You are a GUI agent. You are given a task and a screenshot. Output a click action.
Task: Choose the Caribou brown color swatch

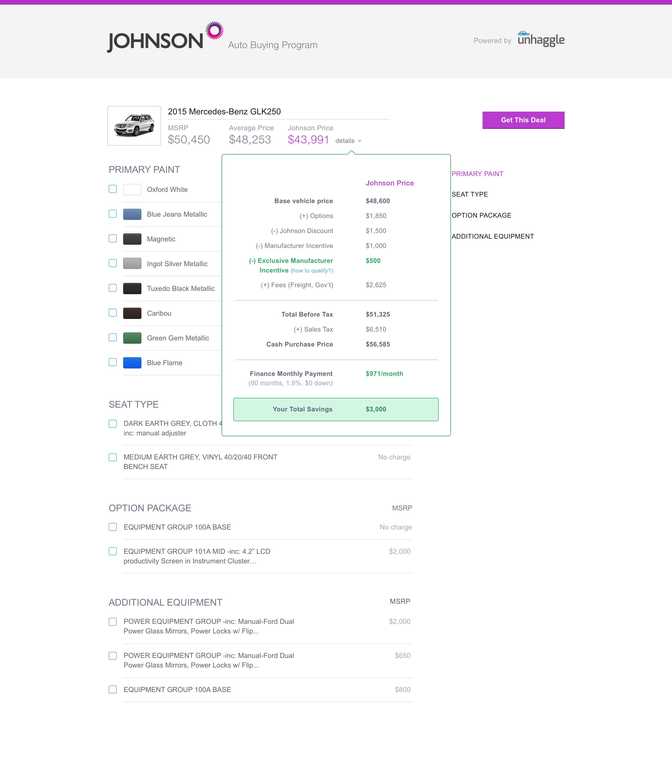132,313
